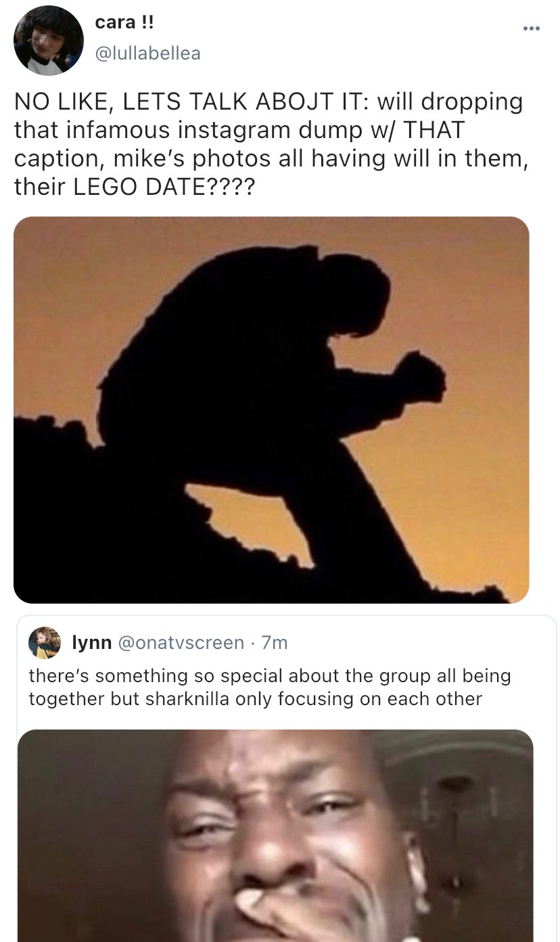This screenshot has width=560, height=942.
Task: Visit the 'cara !!' display name
Action: pyautogui.click(x=124, y=22)
